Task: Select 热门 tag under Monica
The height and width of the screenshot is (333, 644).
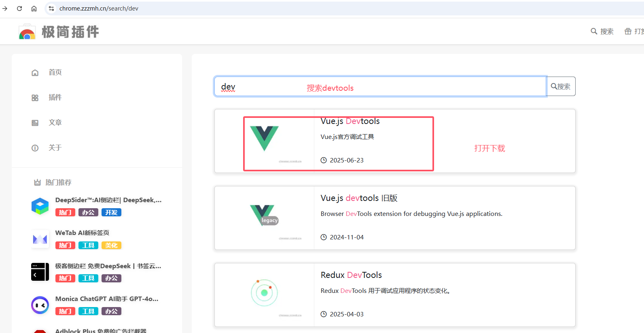Action: point(65,312)
